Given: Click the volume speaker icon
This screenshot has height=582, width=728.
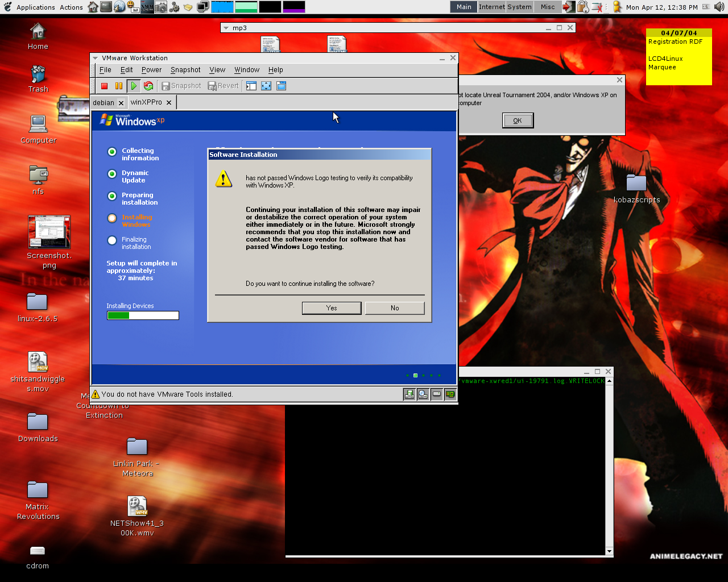Looking at the screenshot, I should point(719,7).
